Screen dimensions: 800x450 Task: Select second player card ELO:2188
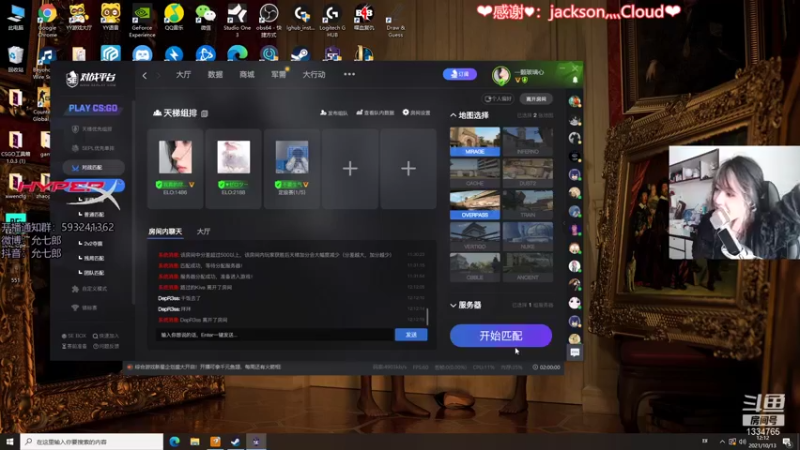pos(233,168)
